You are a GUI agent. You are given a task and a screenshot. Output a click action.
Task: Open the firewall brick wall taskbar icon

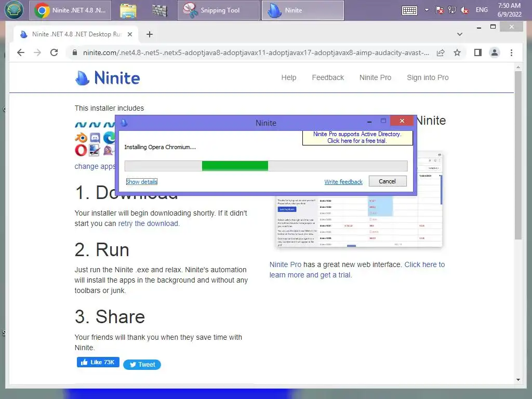[x=159, y=10]
